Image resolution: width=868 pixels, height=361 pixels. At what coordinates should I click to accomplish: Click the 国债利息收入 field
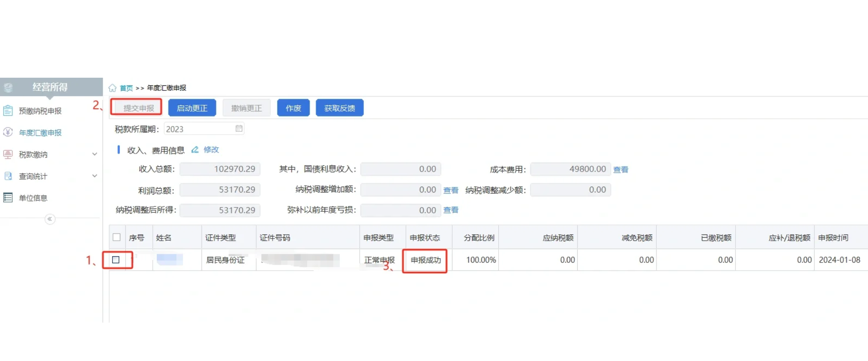tap(401, 169)
